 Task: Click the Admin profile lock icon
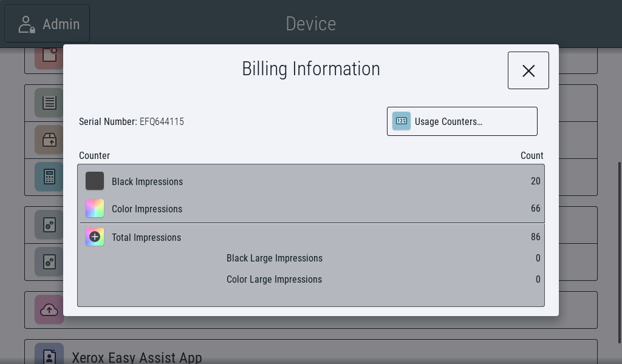[26, 24]
